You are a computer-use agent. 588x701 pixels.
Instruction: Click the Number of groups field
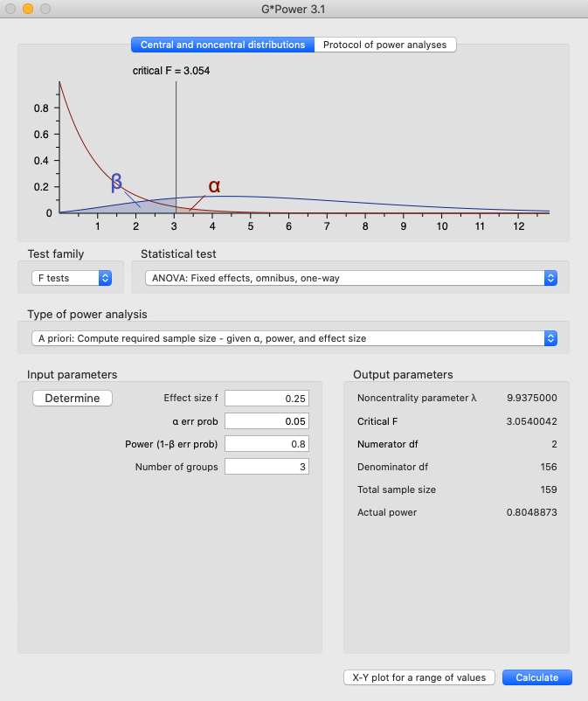click(x=266, y=467)
